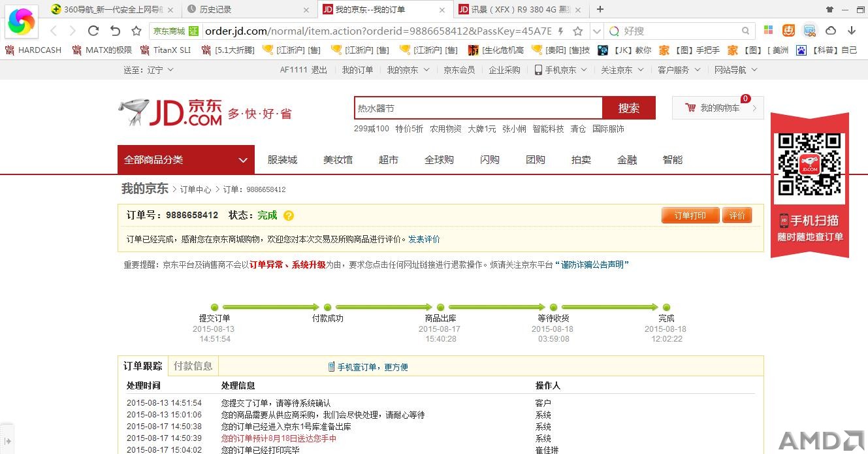Open the 服装城 navigation item
868x454 pixels.
point(282,159)
